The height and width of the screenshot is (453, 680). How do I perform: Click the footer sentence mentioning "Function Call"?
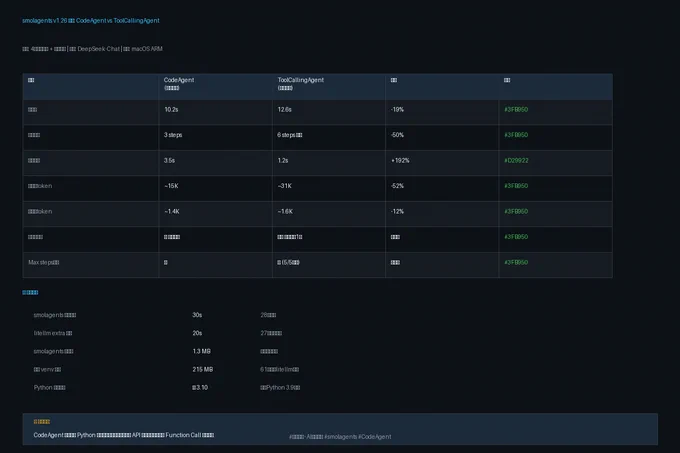(x=124, y=435)
